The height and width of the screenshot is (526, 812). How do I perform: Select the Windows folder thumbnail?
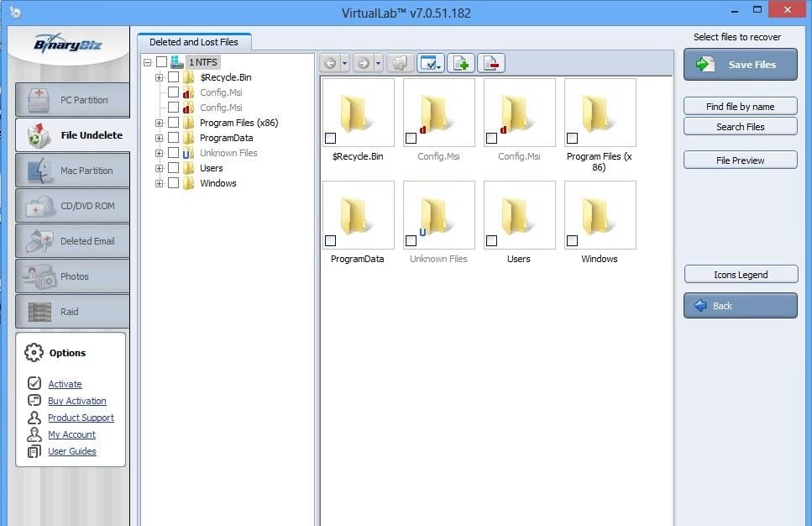coord(600,215)
